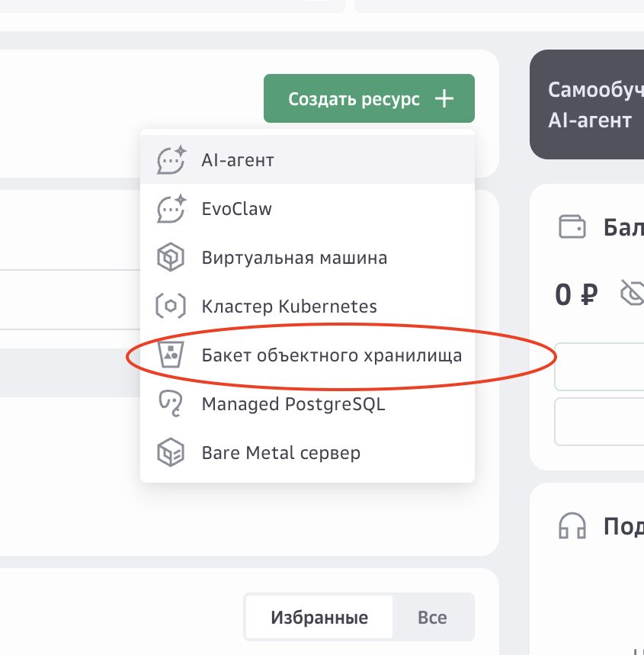Select Виртуальная машина from resource list
The image size is (644, 655).
(307, 257)
